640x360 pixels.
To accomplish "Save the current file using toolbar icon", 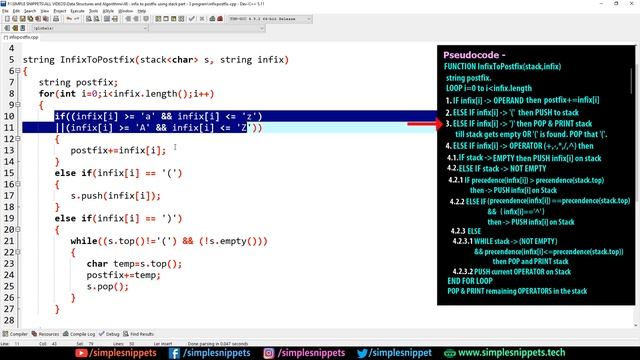I will pos(22,19).
